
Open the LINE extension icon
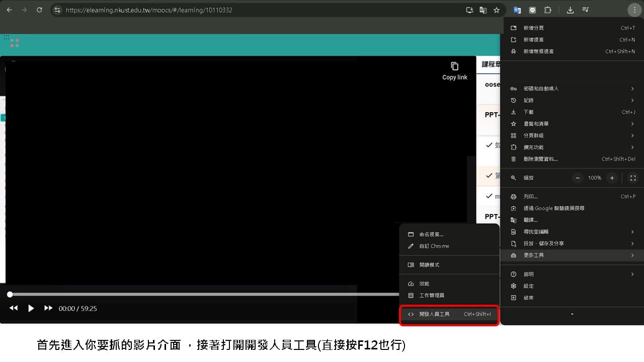(532, 10)
